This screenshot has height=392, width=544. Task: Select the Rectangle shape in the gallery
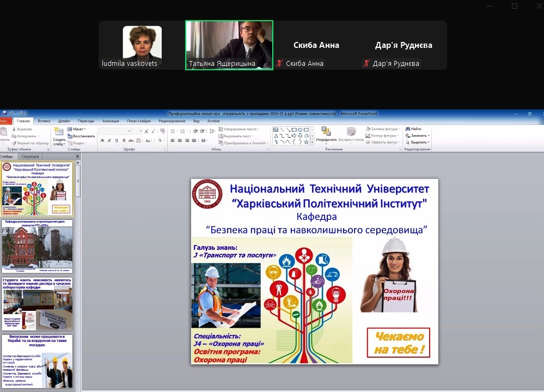pyautogui.click(x=294, y=130)
